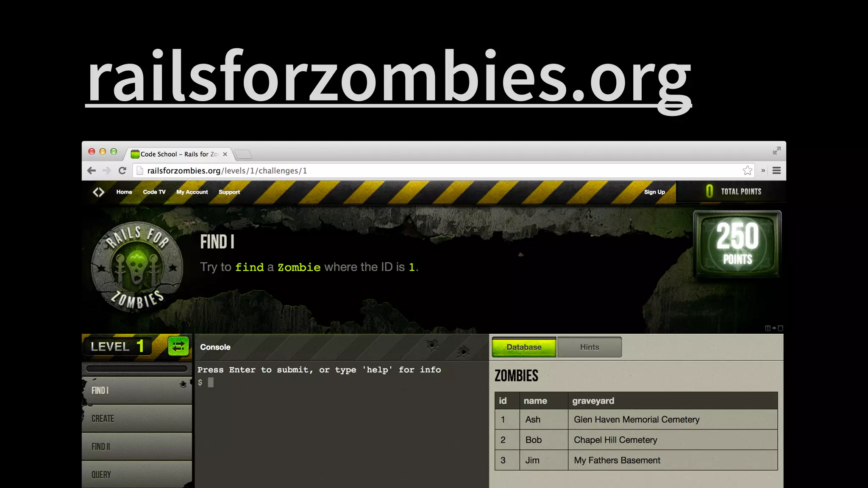This screenshot has width=868, height=488.
Task: Click the Code School logo icon
Action: click(98, 192)
